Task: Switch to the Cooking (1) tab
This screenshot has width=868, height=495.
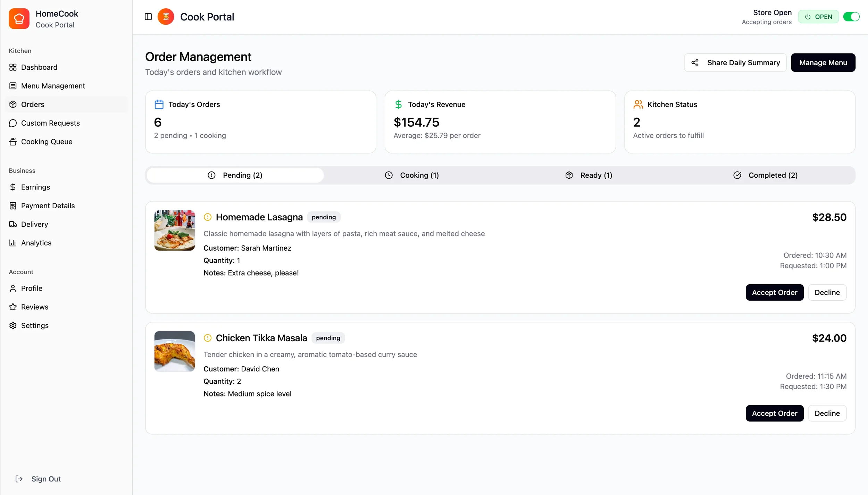Action: click(x=412, y=175)
